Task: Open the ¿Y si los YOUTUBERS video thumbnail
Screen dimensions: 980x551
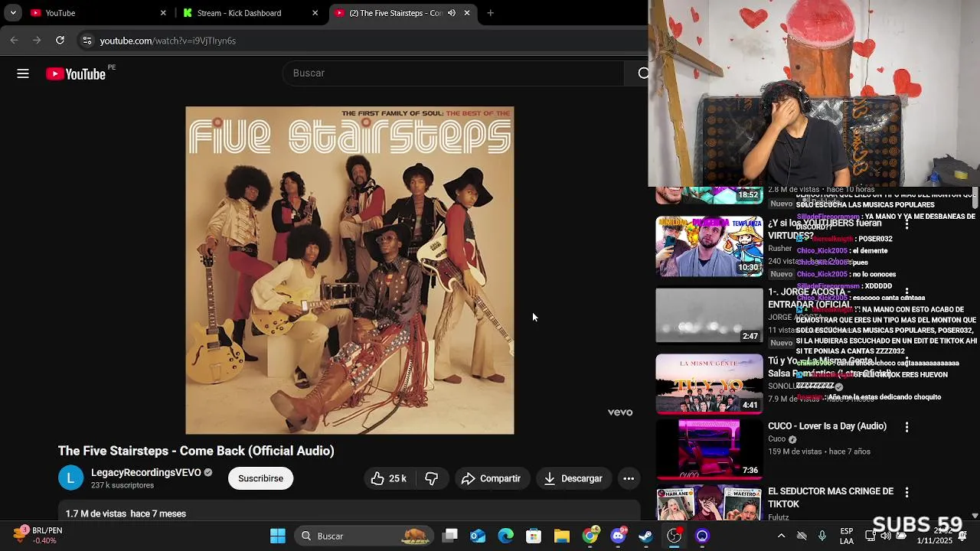Action: point(709,246)
